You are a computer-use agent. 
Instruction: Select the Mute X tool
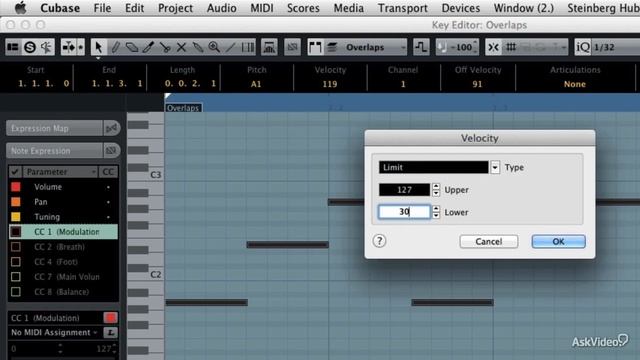[181, 47]
